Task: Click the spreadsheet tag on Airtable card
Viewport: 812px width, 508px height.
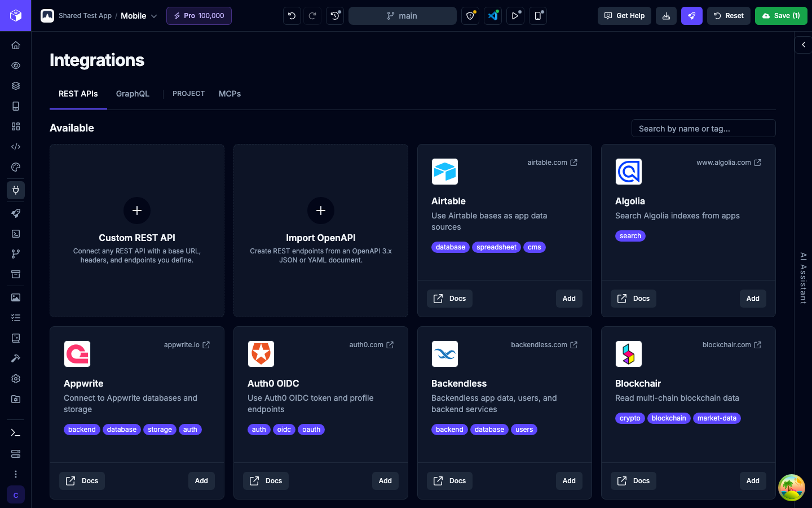Action: (x=496, y=247)
